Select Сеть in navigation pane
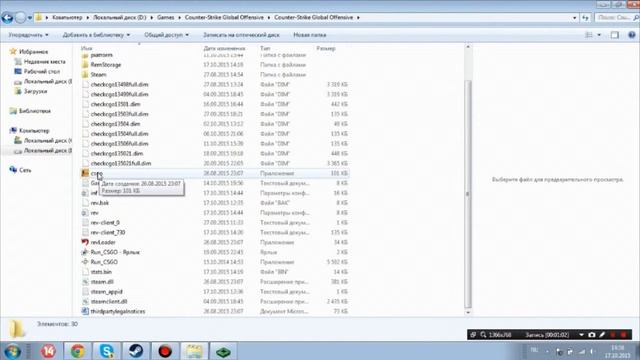Viewport: 640px width, 360px height. (x=25, y=170)
